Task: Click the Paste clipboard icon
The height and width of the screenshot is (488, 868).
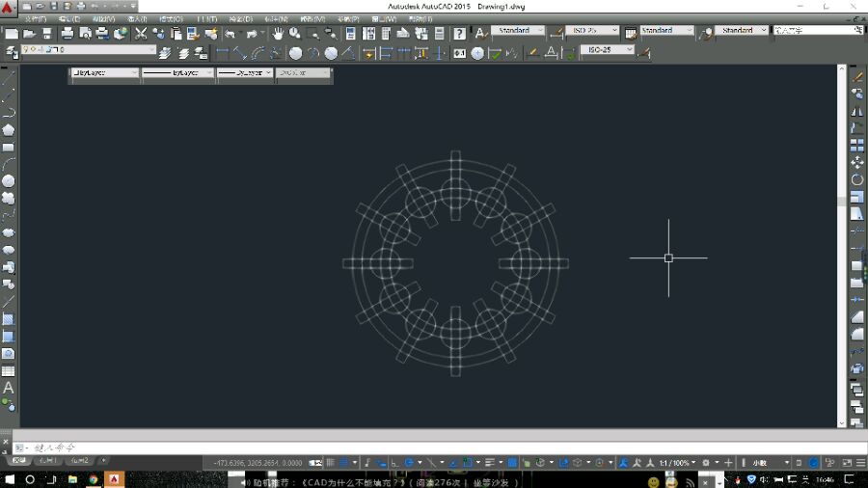Action: [x=176, y=34]
